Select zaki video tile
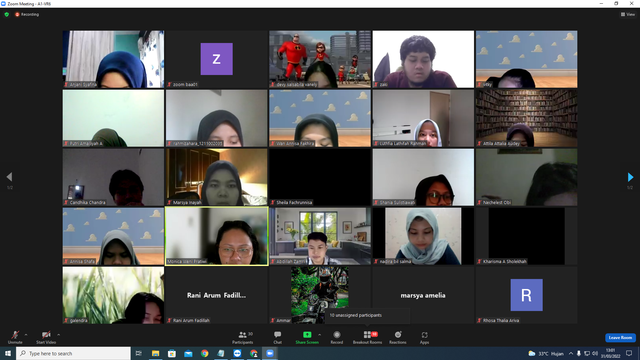The image size is (640, 360). (423, 59)
